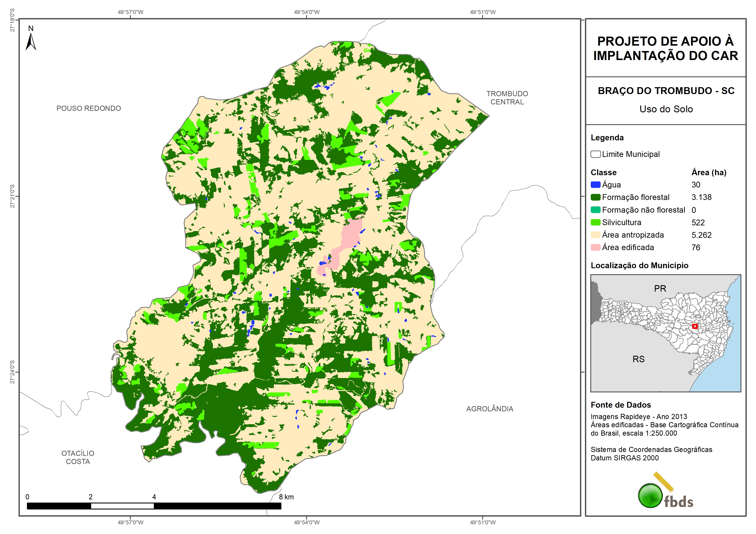
Task: Click the Formação não florestal swatch
Action: coord(595,210)
